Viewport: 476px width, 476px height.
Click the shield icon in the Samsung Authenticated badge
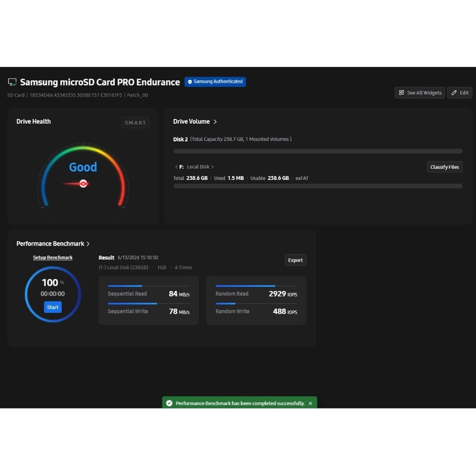(x=190, y=82)
